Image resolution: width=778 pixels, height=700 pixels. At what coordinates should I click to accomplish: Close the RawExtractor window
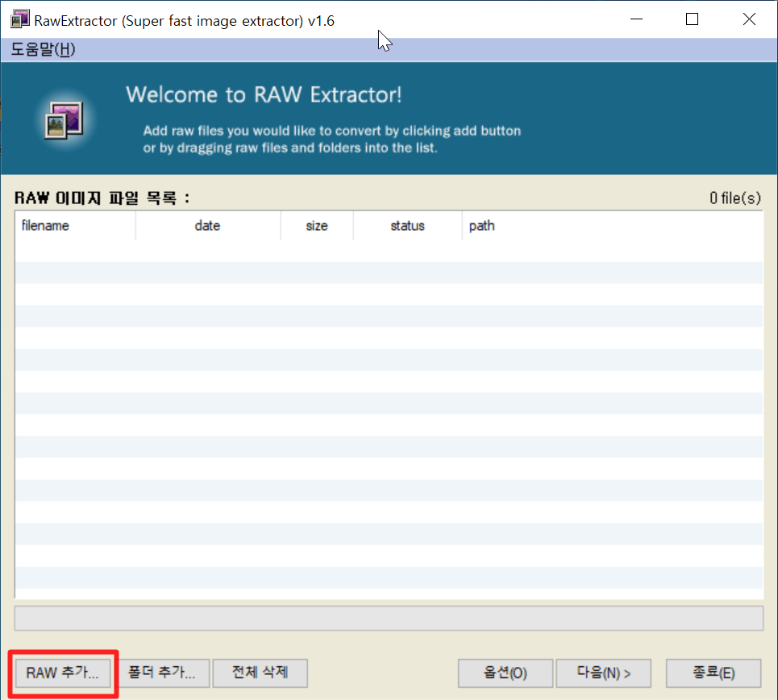tap(749, 19)
